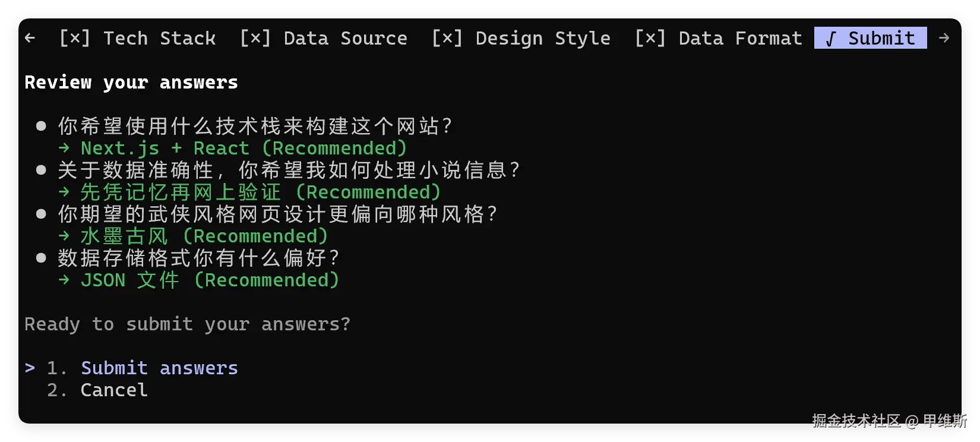The height and width of the screenshot is (442, 980).
Task: Click the right arrow after Submit tab
Action: [x=944, y=39]
